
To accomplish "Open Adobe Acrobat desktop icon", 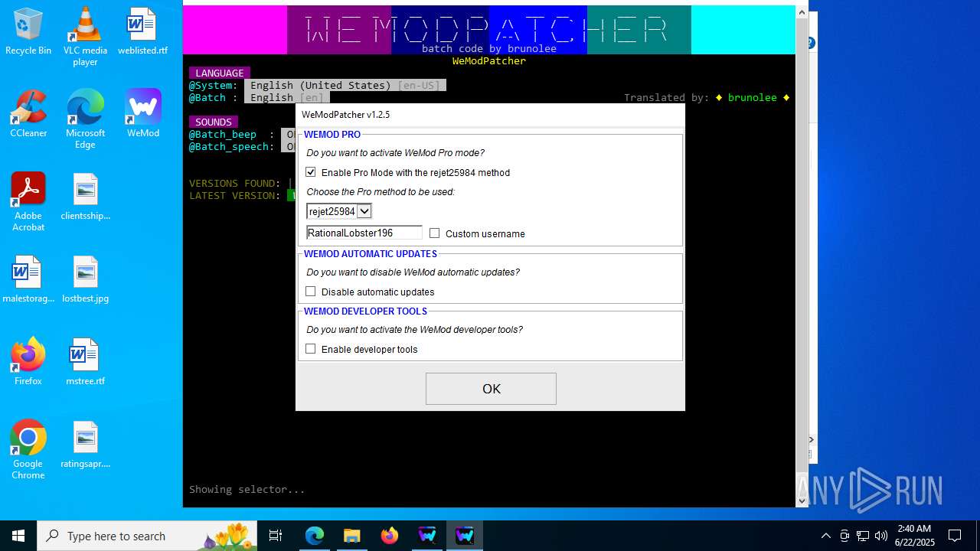I will tap(28, 201).
